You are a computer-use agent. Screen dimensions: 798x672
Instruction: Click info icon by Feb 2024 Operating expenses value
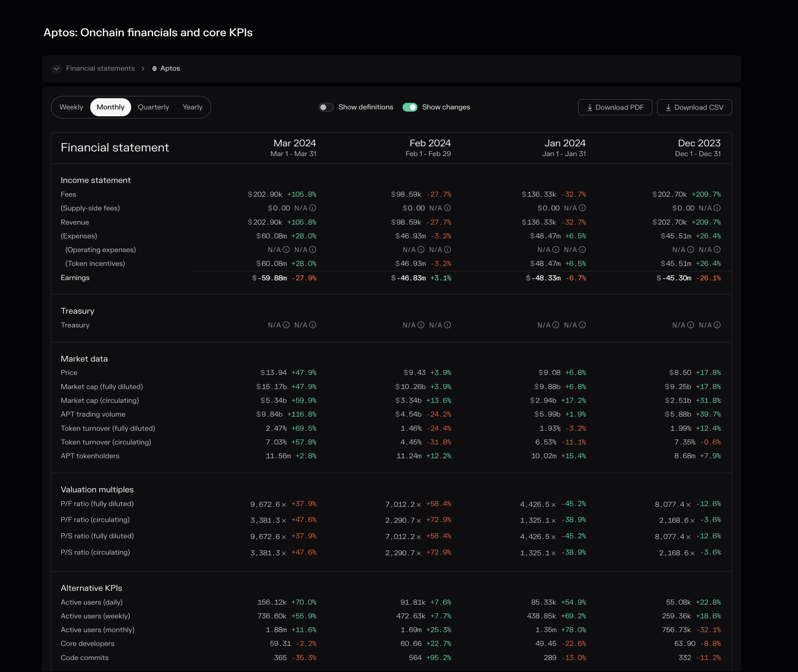[421, 250]
